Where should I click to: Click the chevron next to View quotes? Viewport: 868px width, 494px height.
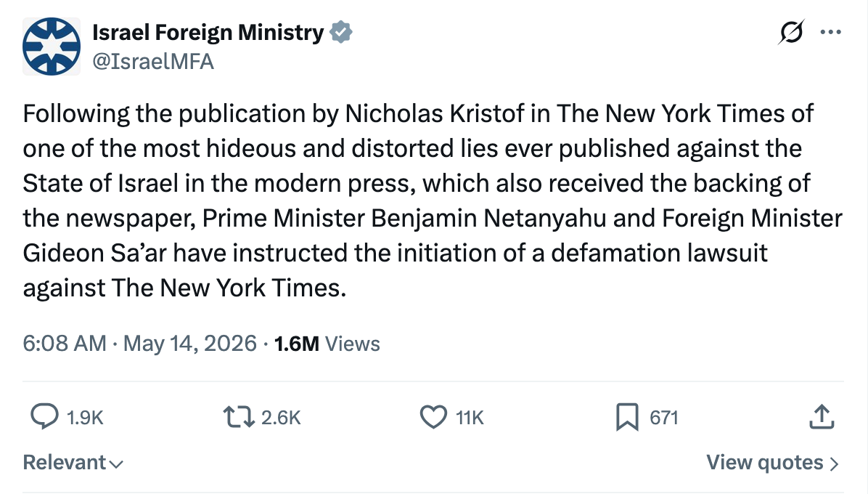834,463
